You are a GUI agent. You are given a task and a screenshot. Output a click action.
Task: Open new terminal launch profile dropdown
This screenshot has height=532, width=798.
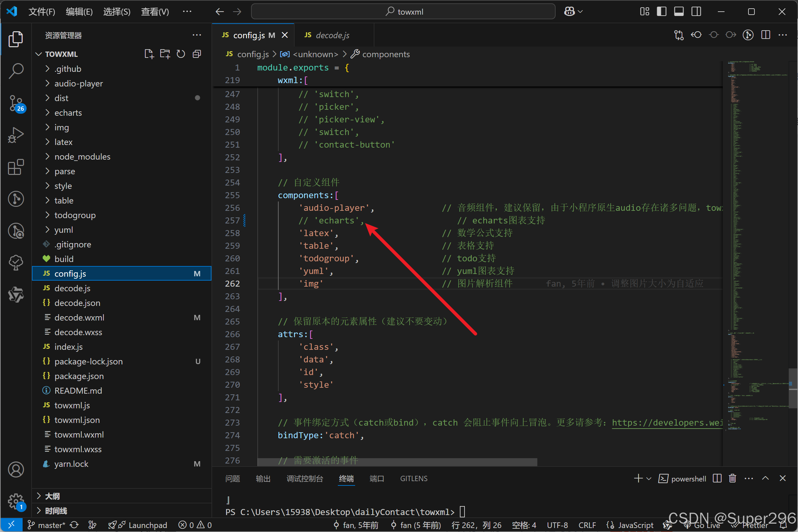click(x=649, y=478)
